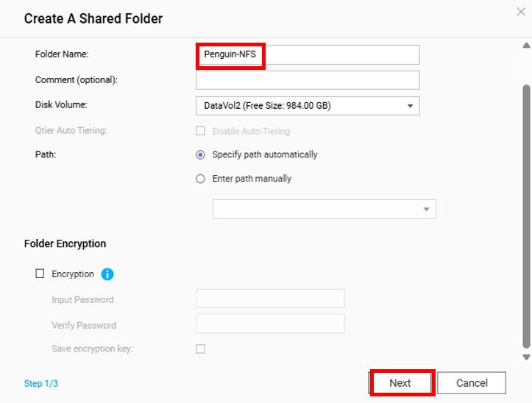This screenshot has width=532, height=403.
Task: Select Specify path automatically radio button
Action: coord(200,155)
